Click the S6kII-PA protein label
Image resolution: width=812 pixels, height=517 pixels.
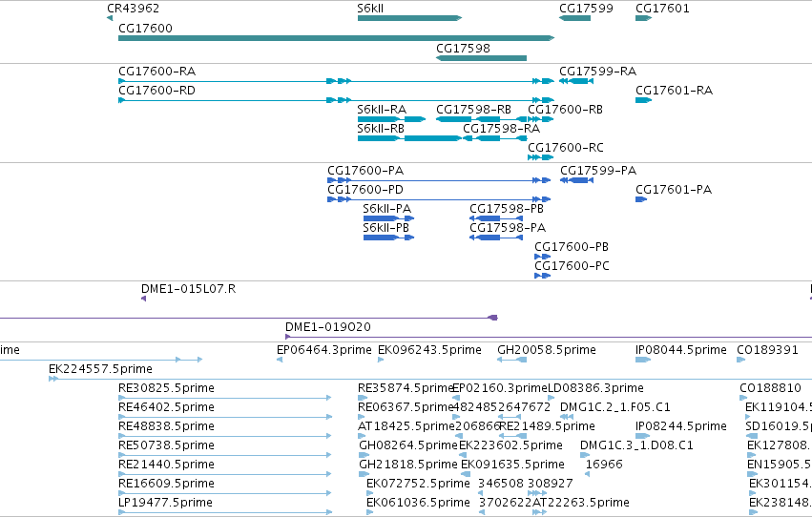coord(386,209)
